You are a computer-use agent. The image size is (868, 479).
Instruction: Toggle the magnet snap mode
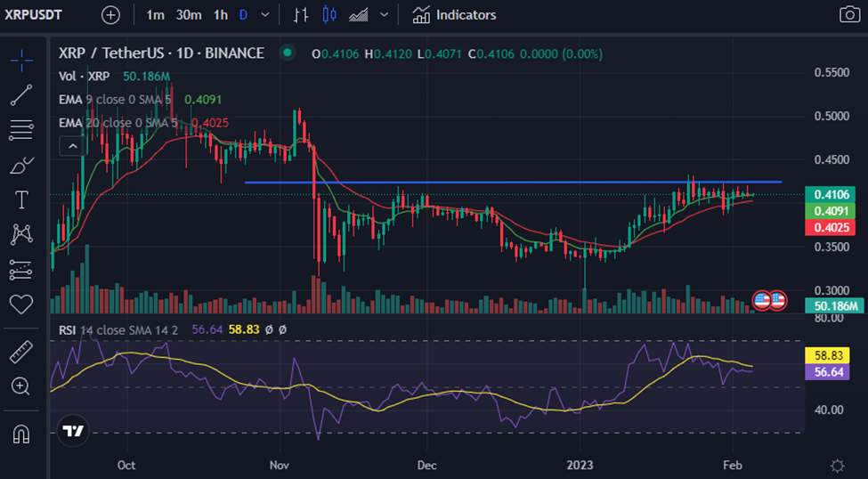21,434
